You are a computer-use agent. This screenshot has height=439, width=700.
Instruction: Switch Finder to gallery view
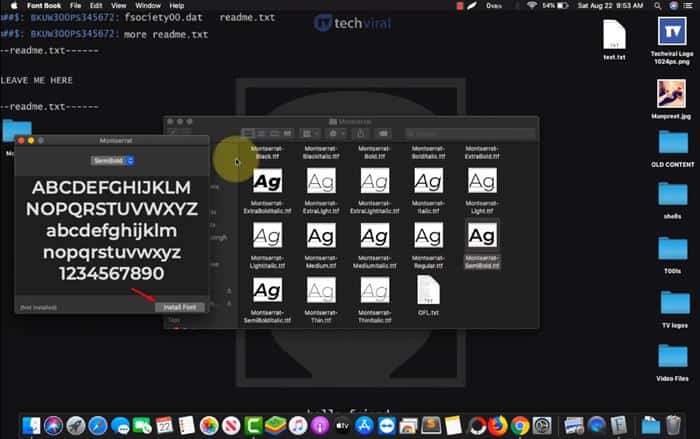tap(288, 133)
